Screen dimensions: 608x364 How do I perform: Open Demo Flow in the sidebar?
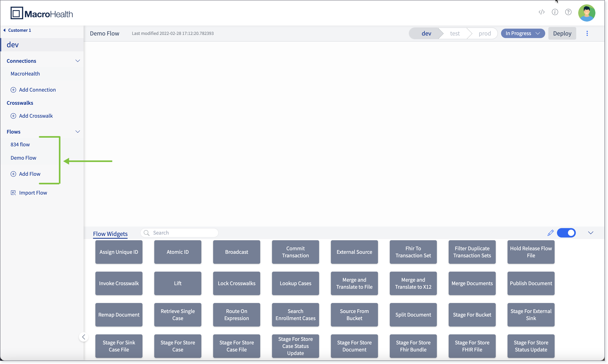click(x=23, y=158)
